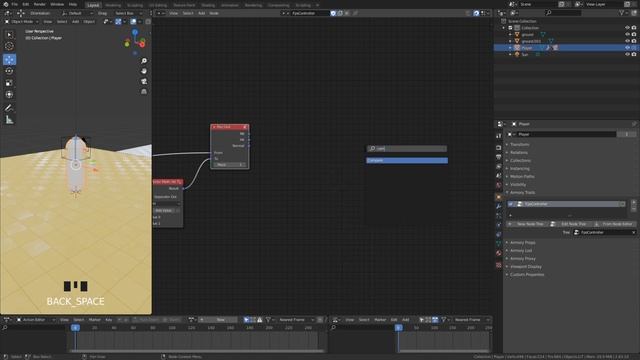Open the Output properties tab icon
640x360 pixels.
(498, 157)
